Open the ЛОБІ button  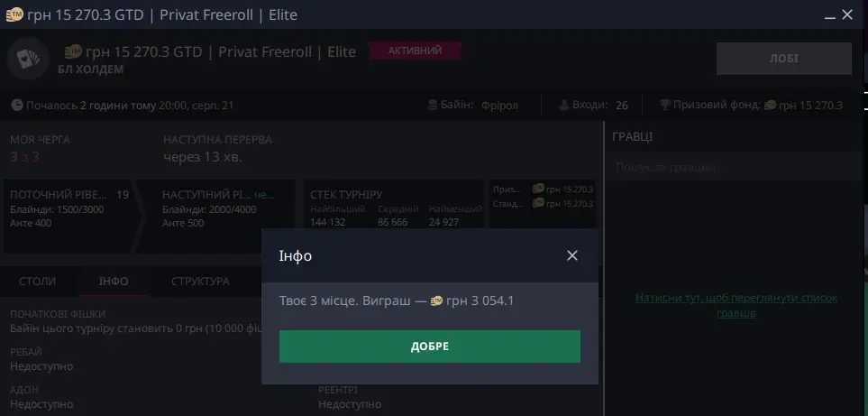(x=784, y=58)
